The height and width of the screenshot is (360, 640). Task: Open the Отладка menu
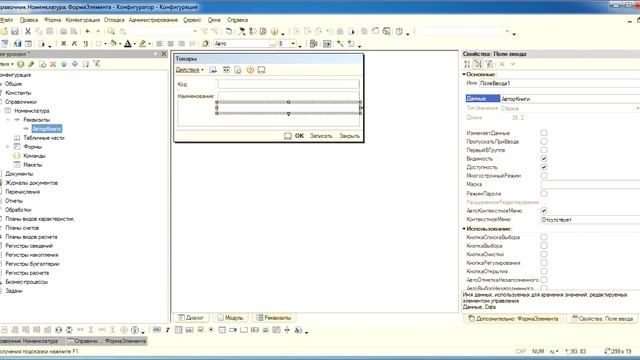coord(114,20)
